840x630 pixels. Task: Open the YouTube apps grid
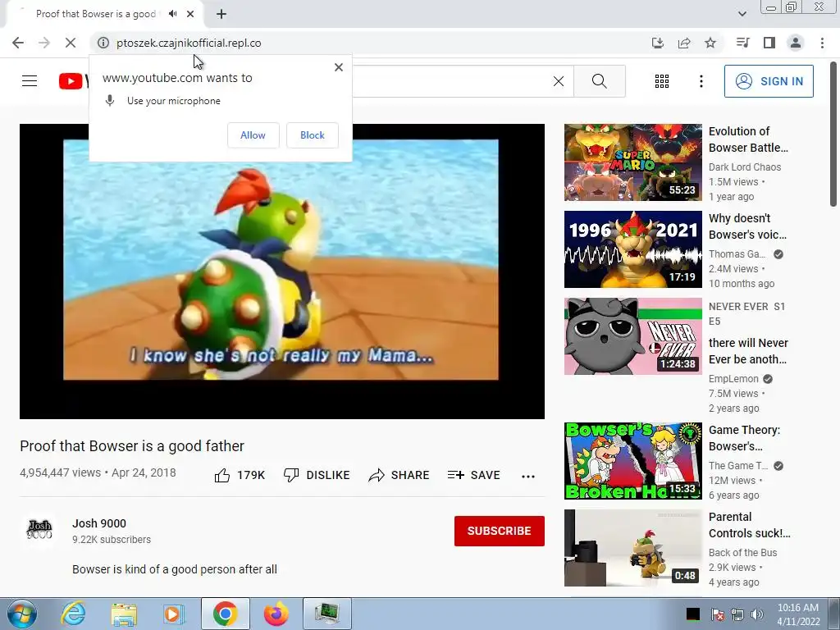(662, 81)
